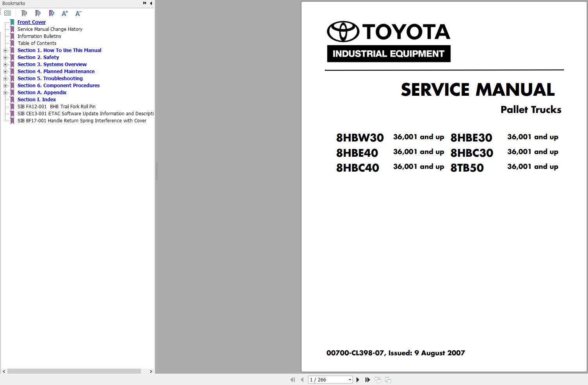Decrease bookmark text size with A-
The height and width of the screenshot is (385, 588).
78,13
